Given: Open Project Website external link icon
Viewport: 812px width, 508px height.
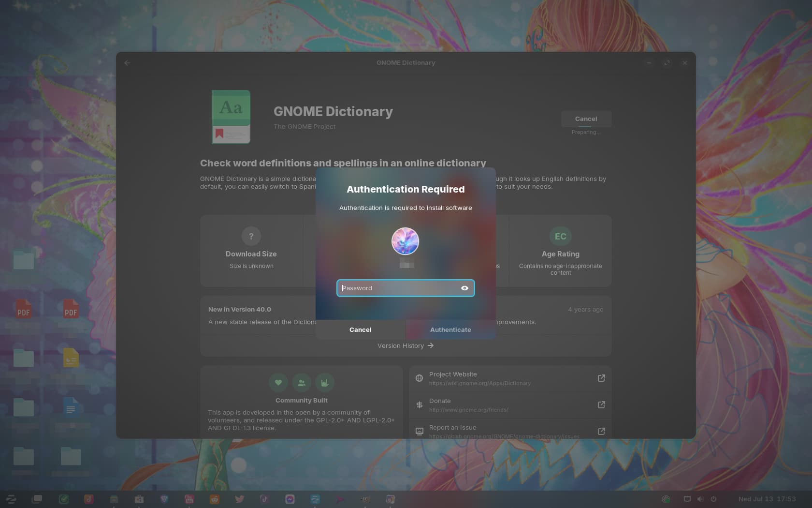Looking at the screenshot, I should (601, 378).
